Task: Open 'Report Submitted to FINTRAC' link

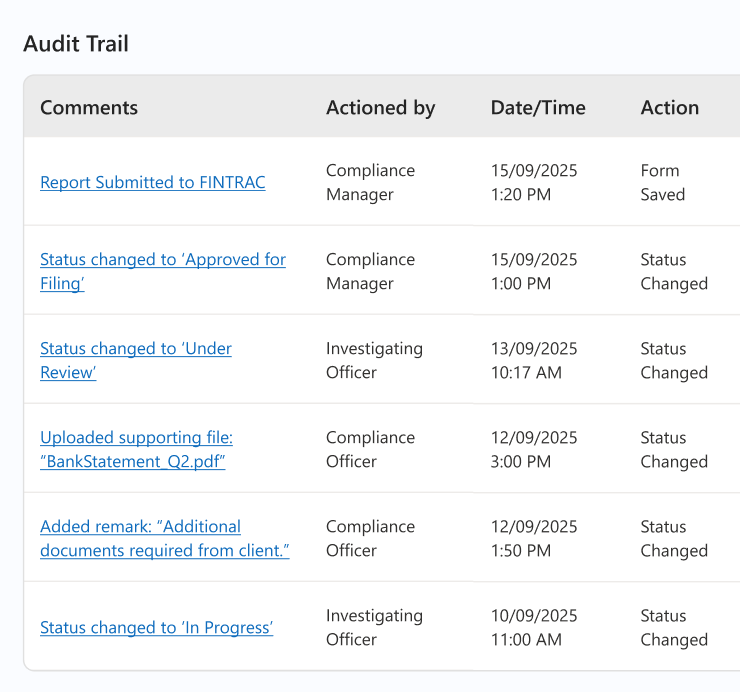Action: pos(152,183)
